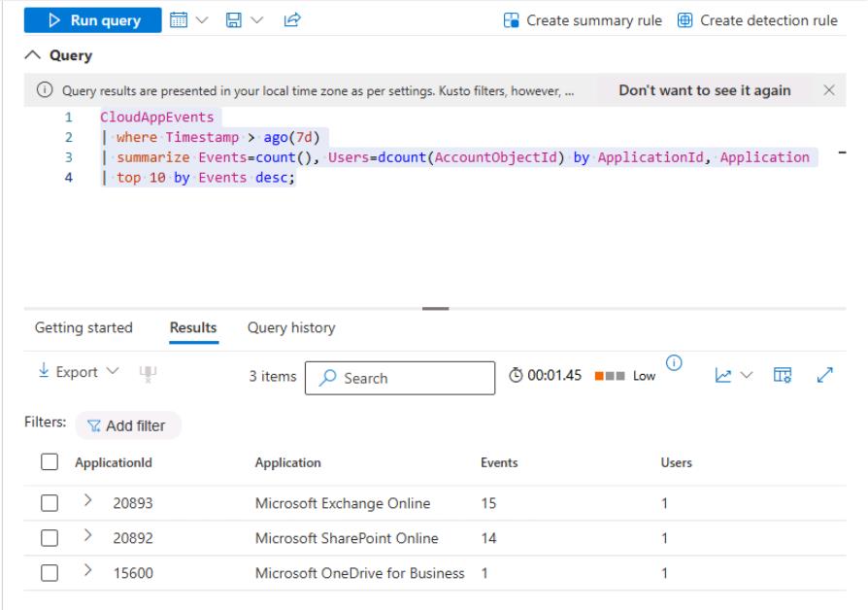
Task: Click the Run query button
Action: [x=93, y=20]
